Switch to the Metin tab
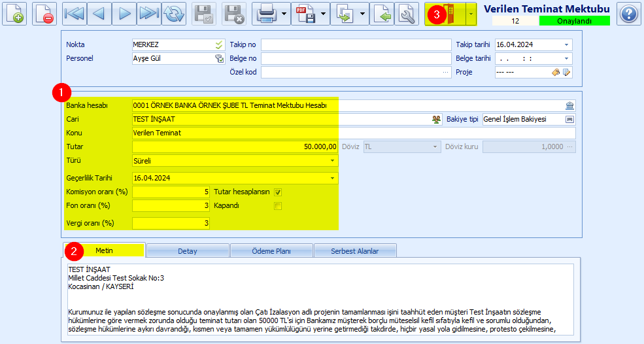This screenshot has width=644, height=344. pos(105,250)
